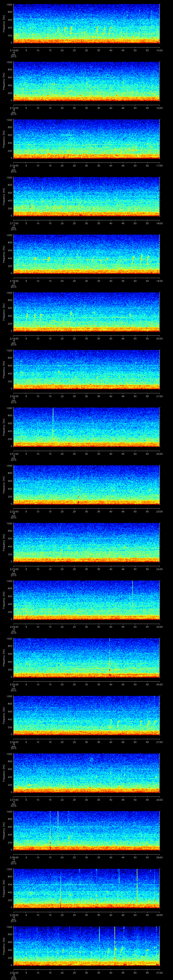
Task: Click the 2:25:00 start time label
Action: [14, 684]
